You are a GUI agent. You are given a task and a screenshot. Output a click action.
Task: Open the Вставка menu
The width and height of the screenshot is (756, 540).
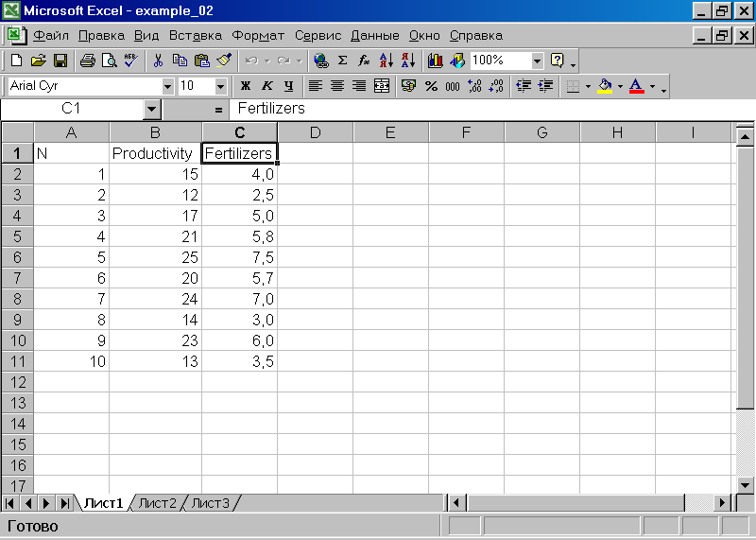click(x=196, y=36)
